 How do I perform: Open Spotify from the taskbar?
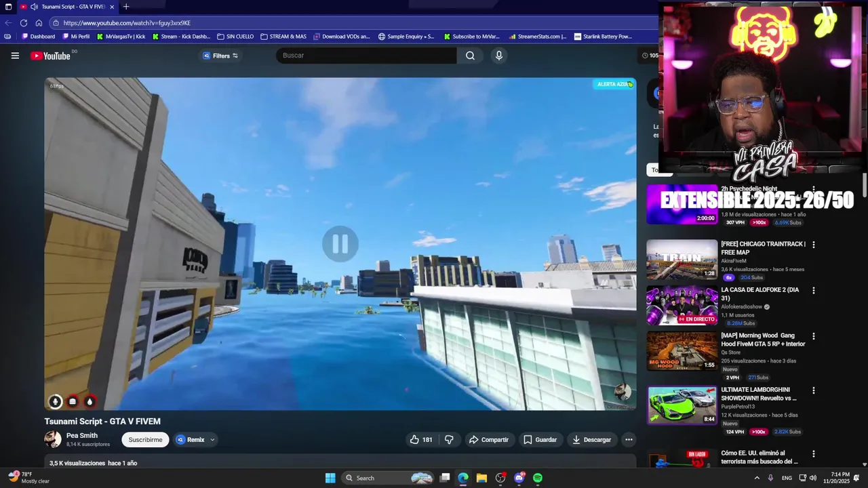coord(538,478)
